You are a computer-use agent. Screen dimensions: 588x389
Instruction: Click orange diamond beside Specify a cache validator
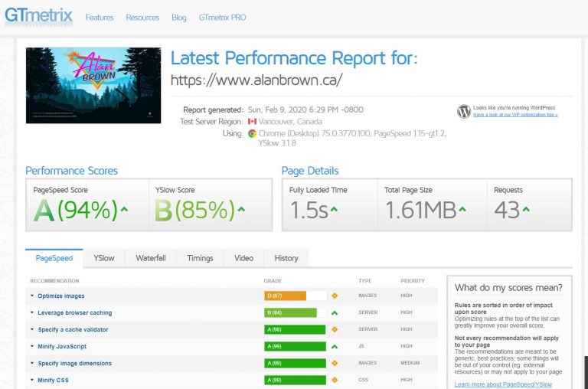pos(335,329)
